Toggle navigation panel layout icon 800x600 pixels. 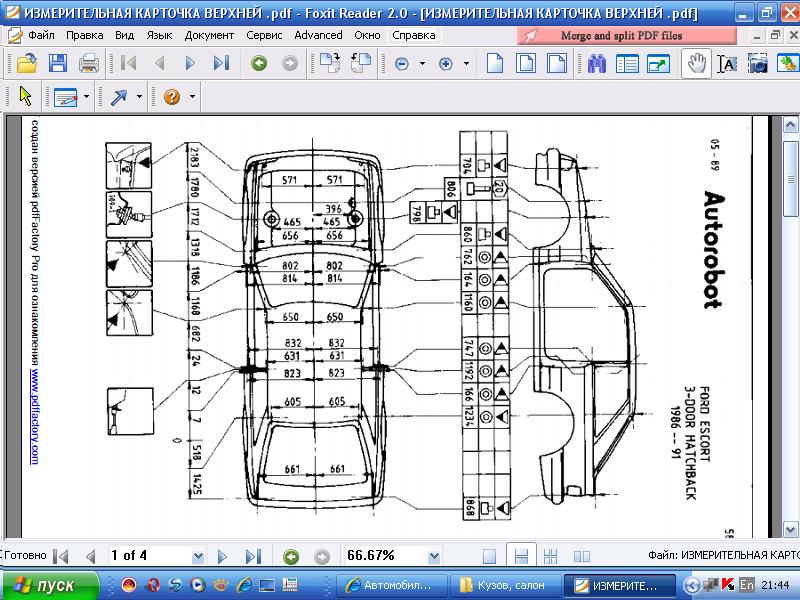click(x=627, y=64)
